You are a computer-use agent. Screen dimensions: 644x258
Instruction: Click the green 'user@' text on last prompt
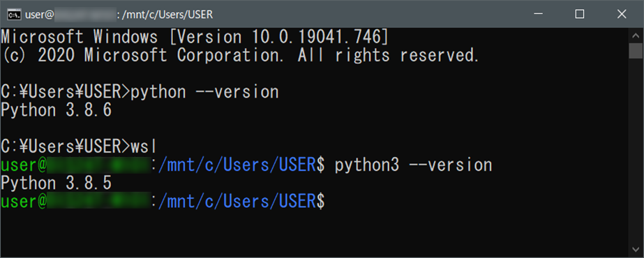[x=24, y=202]
